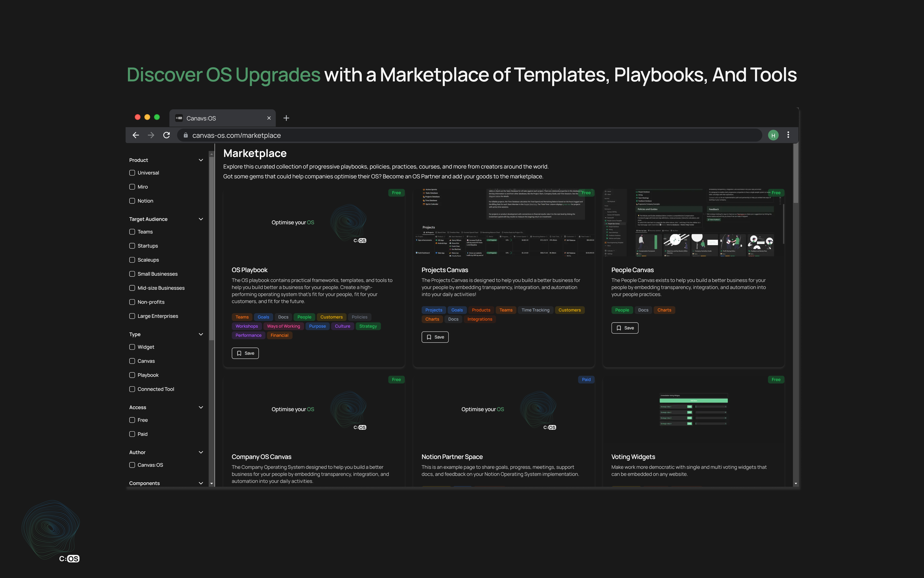
Task: Click the Free badge on OS Playbook
Action: point(396,193)
